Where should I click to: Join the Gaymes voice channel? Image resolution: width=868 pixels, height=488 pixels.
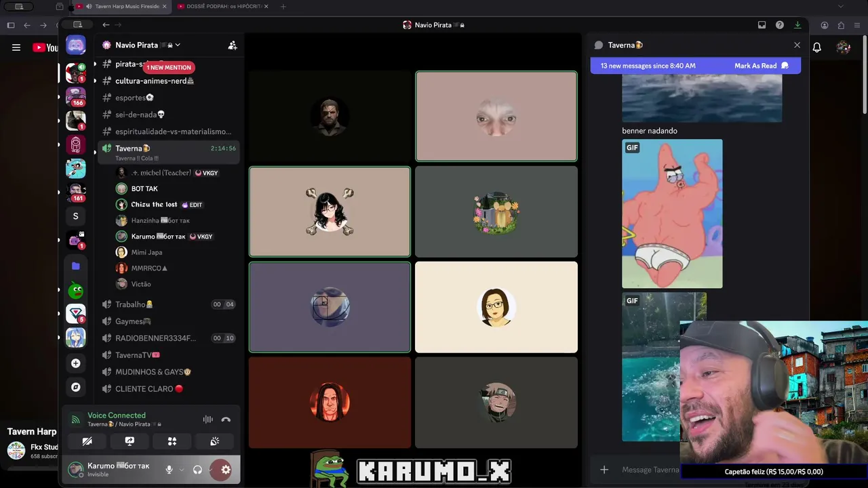tap(168, 321)
